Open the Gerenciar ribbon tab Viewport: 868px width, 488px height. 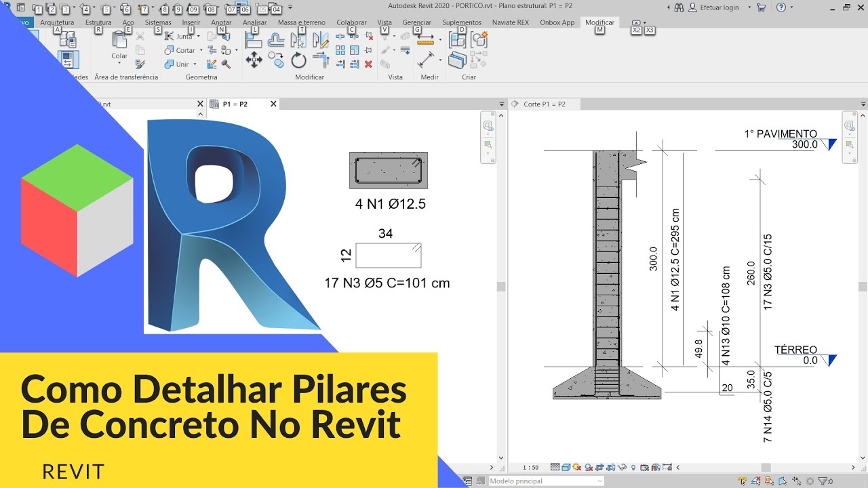coord(417,22)
